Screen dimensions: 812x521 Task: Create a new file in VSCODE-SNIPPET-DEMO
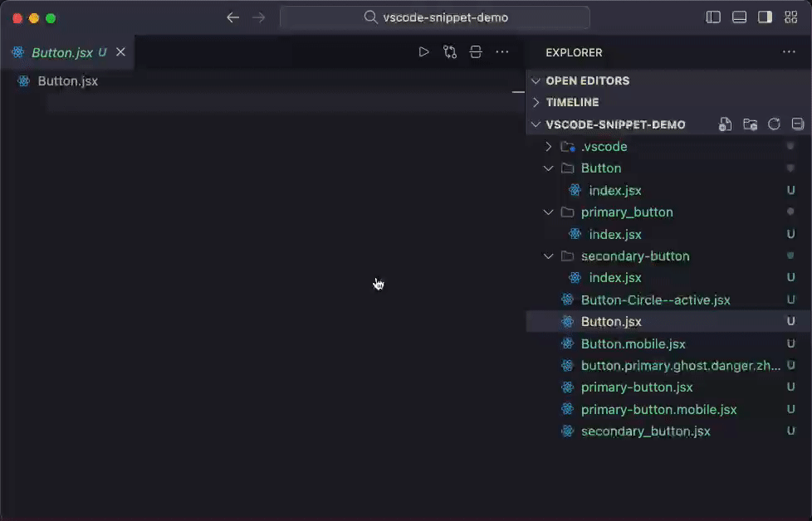click(x=725, y=124)
